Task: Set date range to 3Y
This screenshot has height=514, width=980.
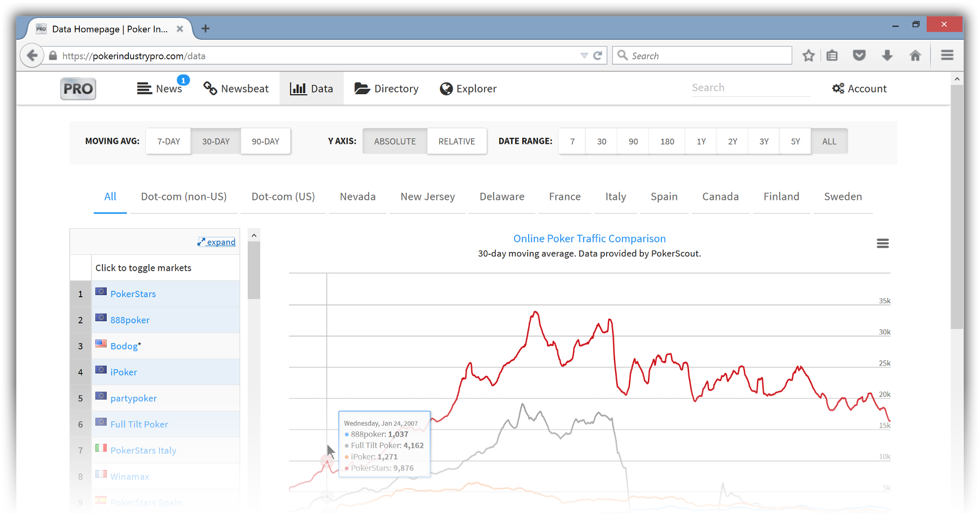Action: [764, 141]
